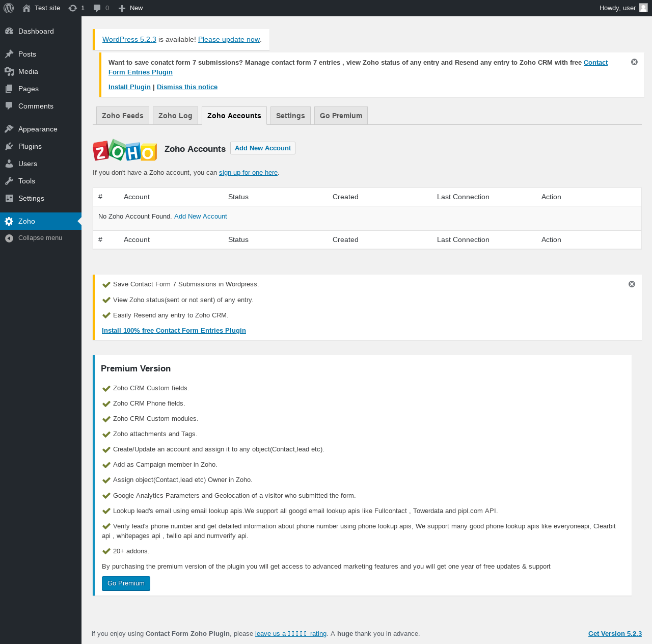Click the Zoho logo image
The height and width of the screenshot is (644, 652).
click(x=125, y=150)
